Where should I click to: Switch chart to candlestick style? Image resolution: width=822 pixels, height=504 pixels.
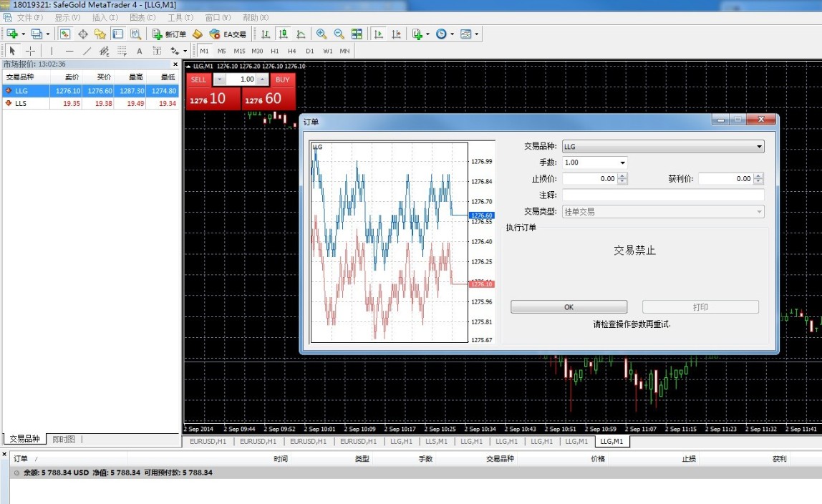[283, 34]
